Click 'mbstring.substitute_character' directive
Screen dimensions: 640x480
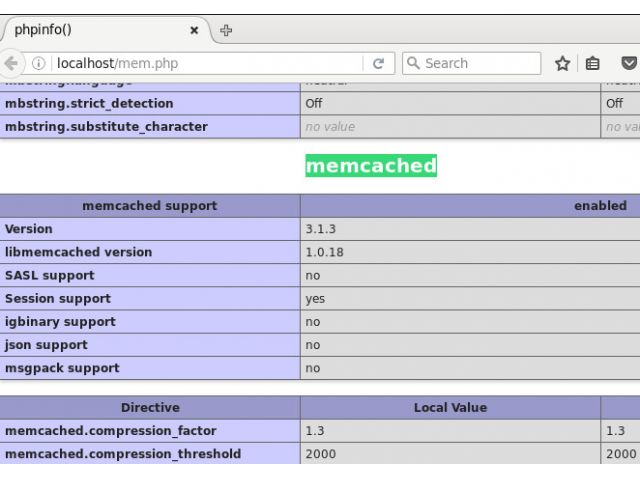click(106, 127)
